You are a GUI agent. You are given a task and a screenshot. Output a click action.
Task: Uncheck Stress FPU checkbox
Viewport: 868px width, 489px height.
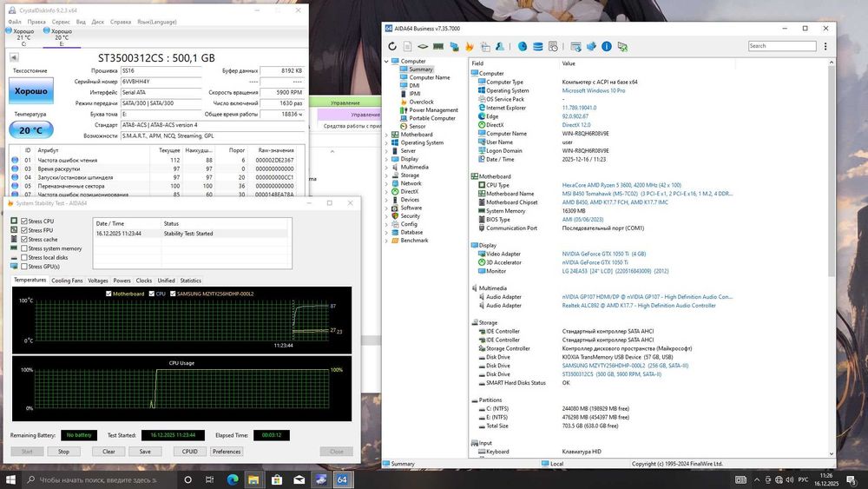pos(24,230)
